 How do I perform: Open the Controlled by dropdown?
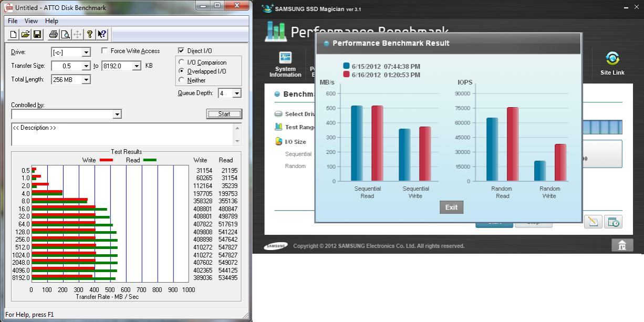117,114
